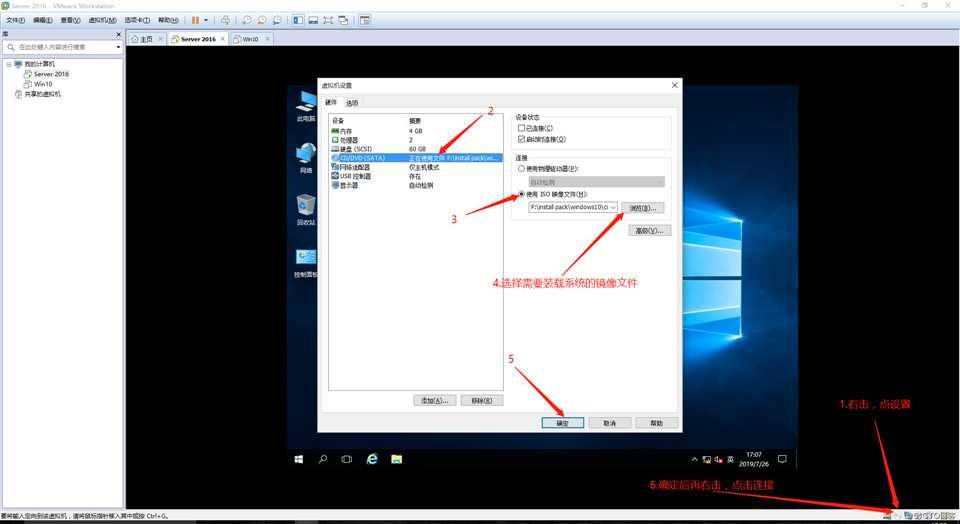The image size is (960, 524).
Task: Open the 选项卡(T) menu
Action: pos(137,20)
